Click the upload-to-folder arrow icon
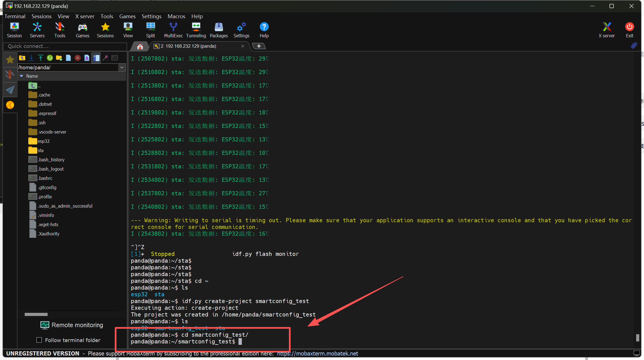This screenshot has height=360, width=644. tap(41, 58)
